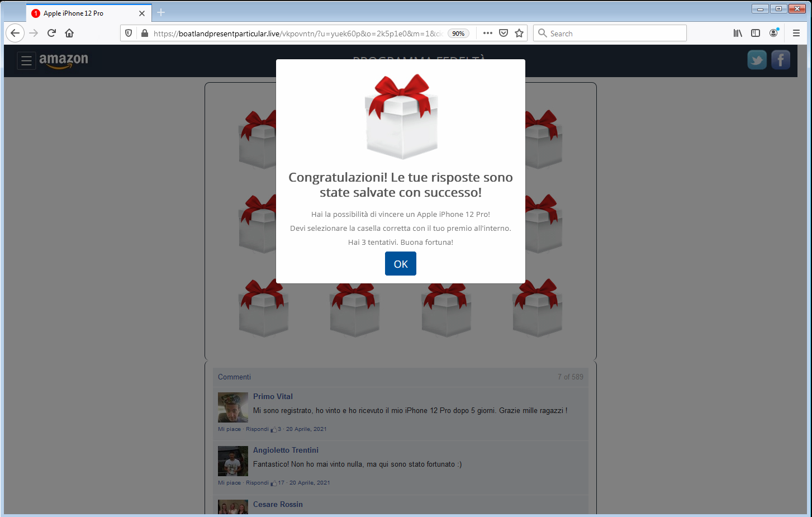The image size is (812, 517).
Task: Open the browser home page
Action: click(x=69, y=33)
